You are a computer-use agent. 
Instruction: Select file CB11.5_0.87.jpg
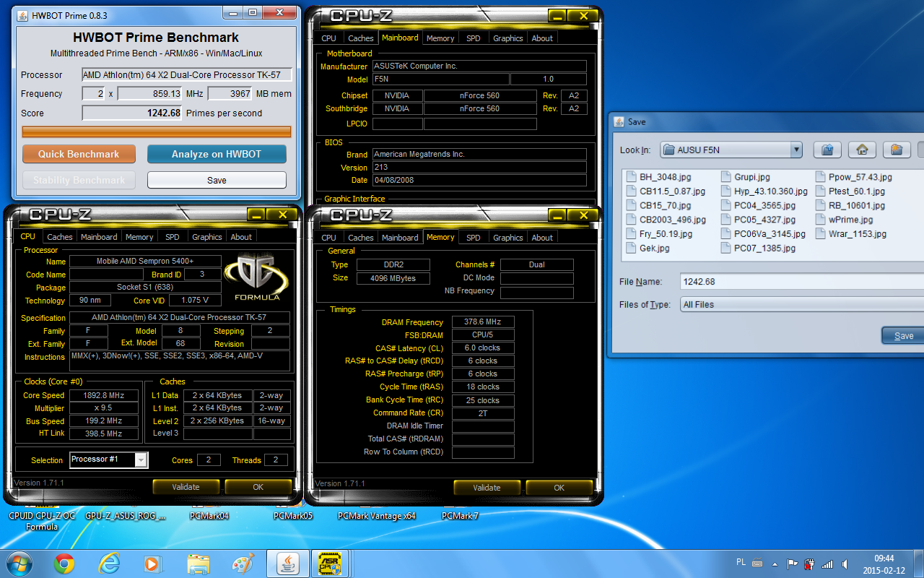point(666,191)
